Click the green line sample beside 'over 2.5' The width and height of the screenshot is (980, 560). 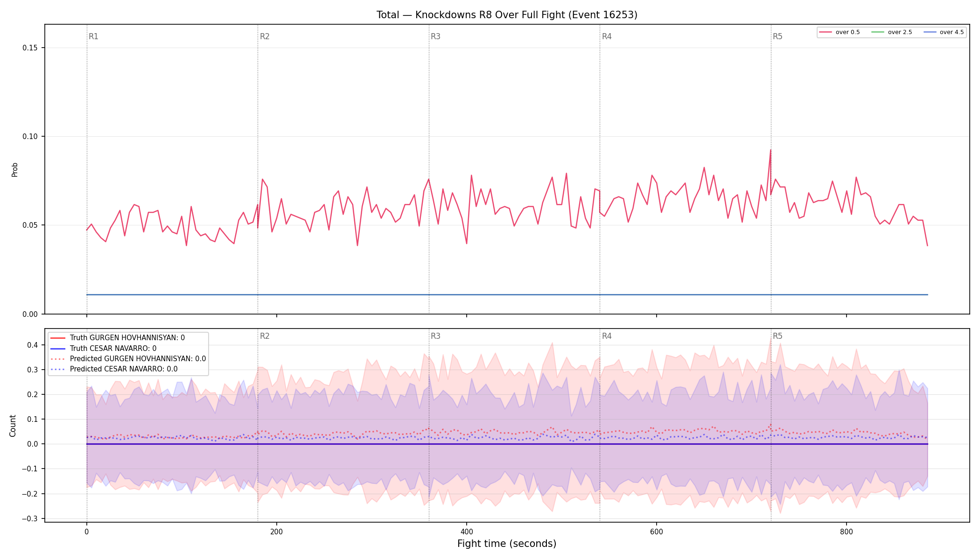[878, 32]
